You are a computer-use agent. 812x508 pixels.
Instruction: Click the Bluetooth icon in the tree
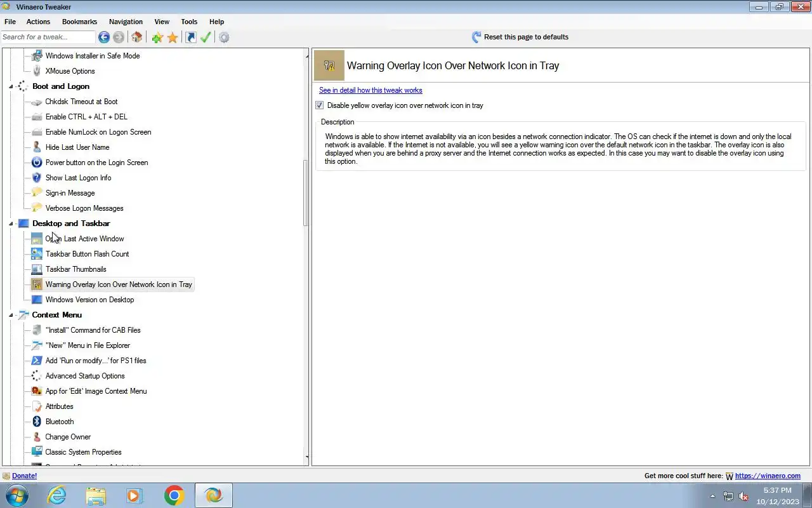37,422
